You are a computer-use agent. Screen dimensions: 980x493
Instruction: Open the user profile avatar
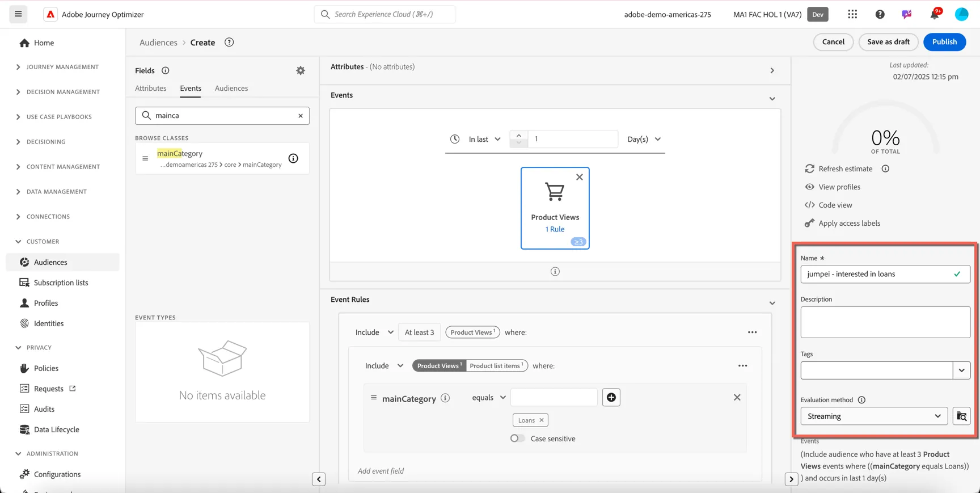tap(961, 14)
